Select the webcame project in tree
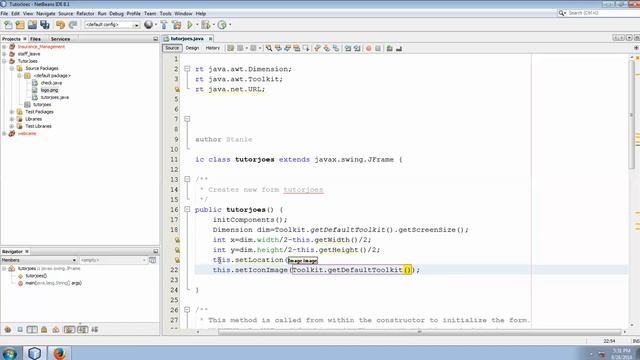The height and width of the screenshot is (360, 640). 27,133
